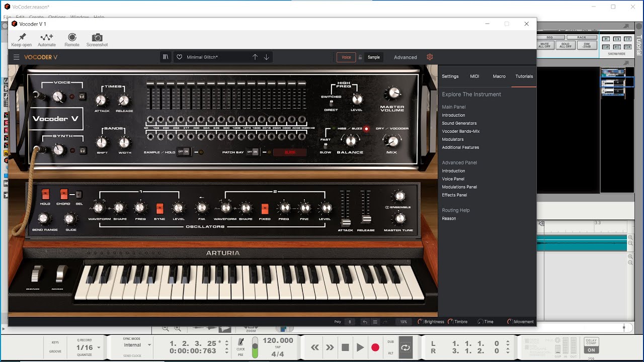Image resolution: width=644 pixels, height=362 pixels.
Task: Flip the Patch Bay off-on switch
Action: pyautogui.click(x=253, y=152)
